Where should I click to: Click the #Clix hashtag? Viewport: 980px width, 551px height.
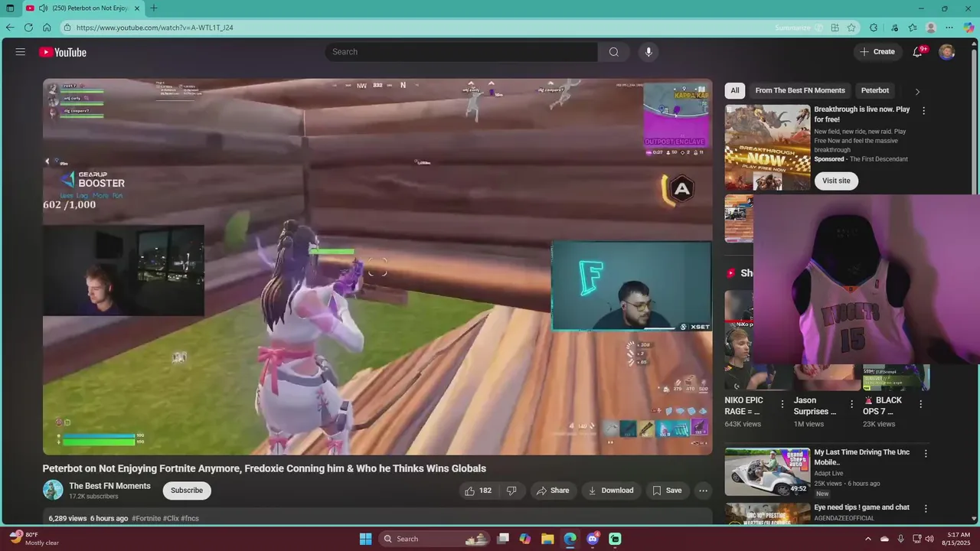pyautogui.click(x=171, y=518)
